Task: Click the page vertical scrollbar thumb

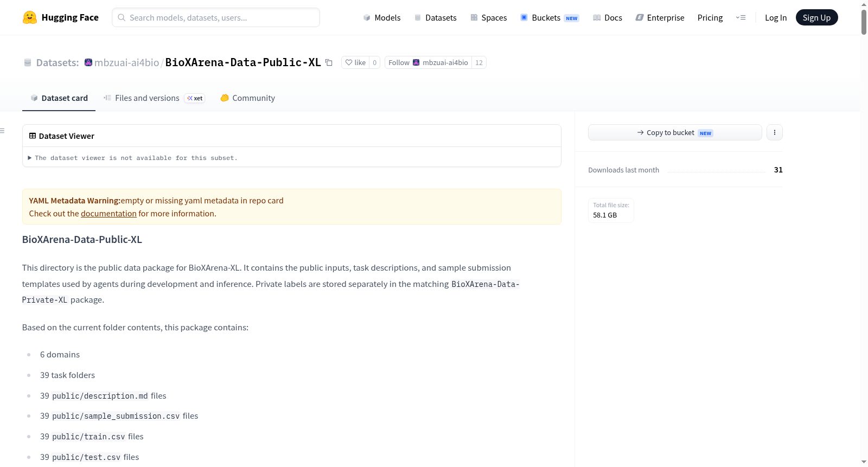Action: click(x=864, y=22)
